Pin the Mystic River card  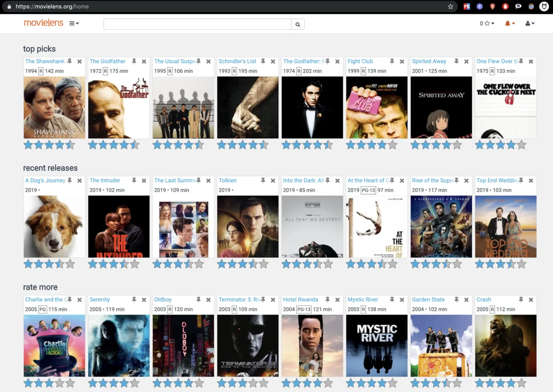(x=392, y=300)
